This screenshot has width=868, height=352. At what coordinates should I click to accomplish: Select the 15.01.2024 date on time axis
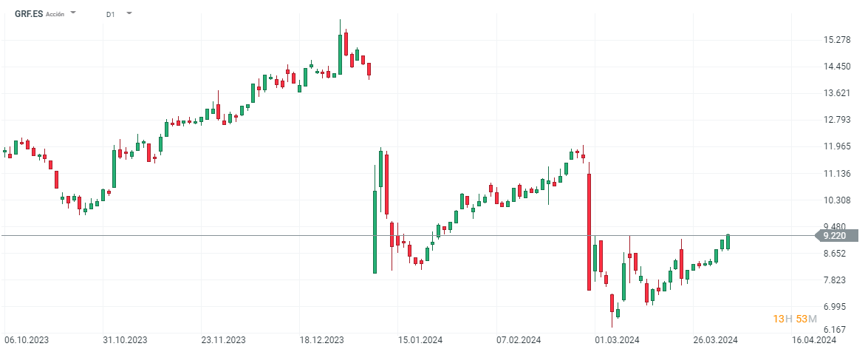420,340
